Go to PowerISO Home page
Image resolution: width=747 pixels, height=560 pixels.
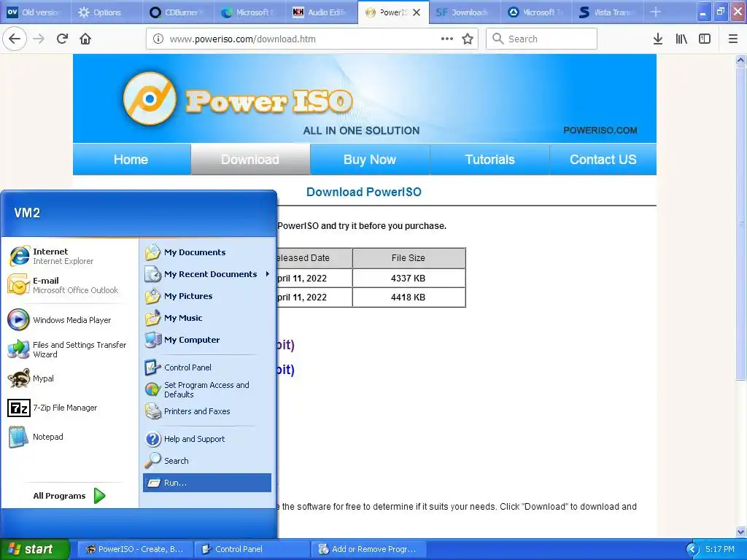click(x=131, y=159)
